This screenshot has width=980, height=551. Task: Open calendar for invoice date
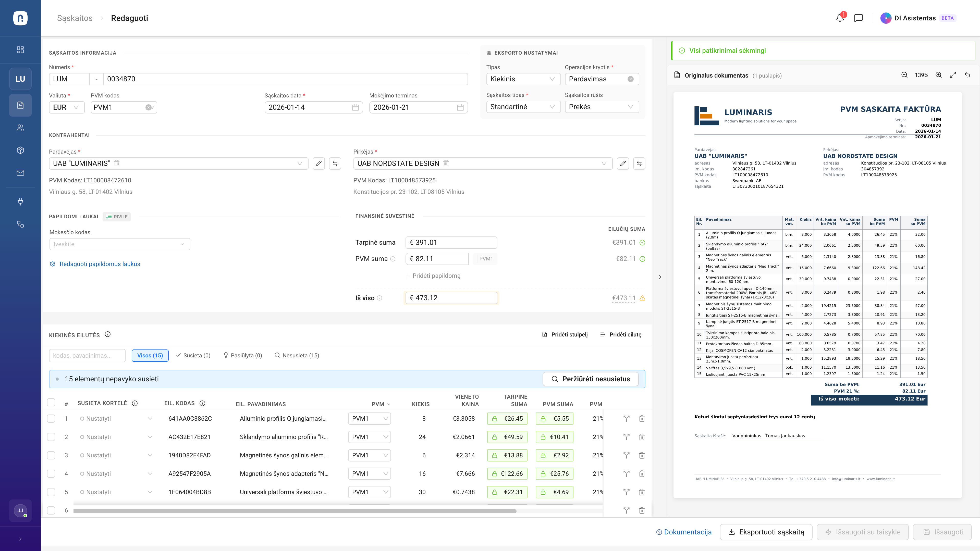(x=355, y=107)
